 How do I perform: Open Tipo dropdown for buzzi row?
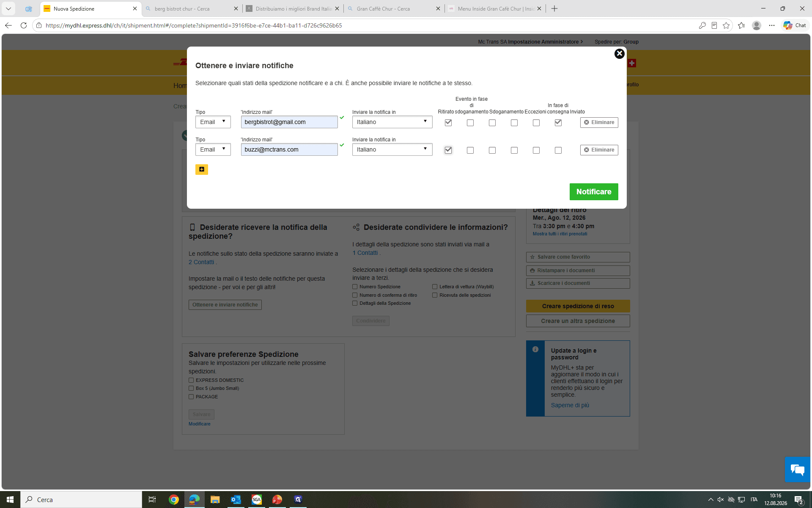(213, 149)
